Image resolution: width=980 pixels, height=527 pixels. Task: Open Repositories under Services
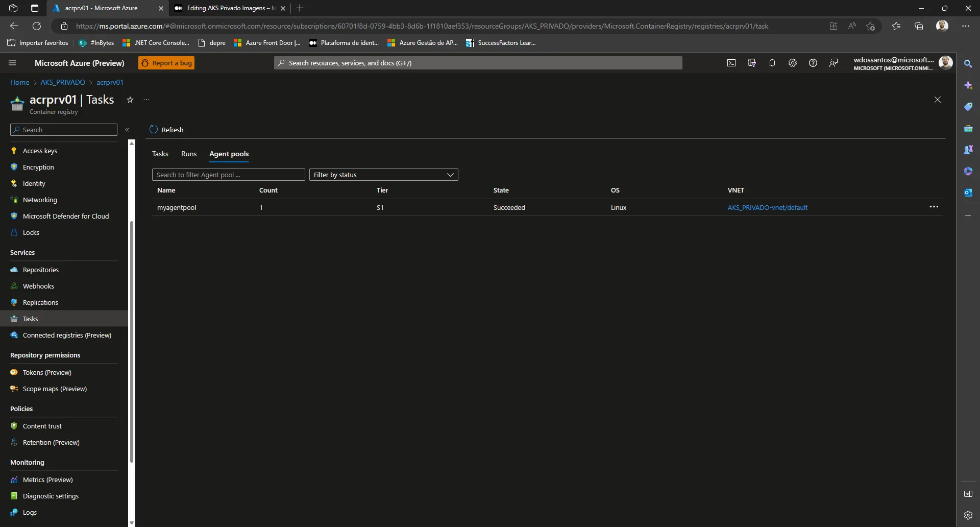click(x=41, y=270)
